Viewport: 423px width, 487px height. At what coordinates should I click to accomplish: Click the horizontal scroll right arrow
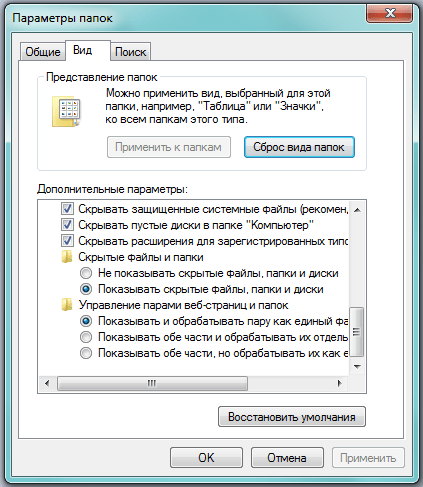[339, 383]
